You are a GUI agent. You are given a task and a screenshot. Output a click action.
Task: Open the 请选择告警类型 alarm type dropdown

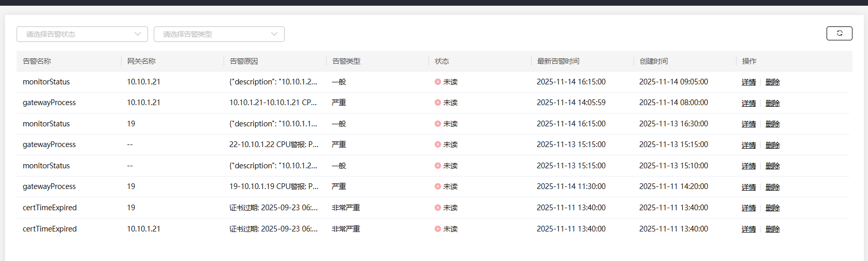(x=219, y=34)
